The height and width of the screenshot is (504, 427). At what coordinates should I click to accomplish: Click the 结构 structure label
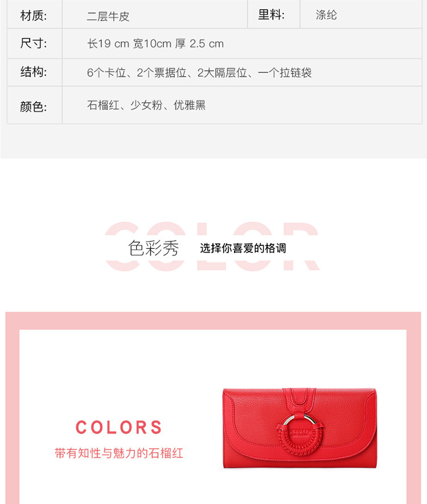point(34,72)
